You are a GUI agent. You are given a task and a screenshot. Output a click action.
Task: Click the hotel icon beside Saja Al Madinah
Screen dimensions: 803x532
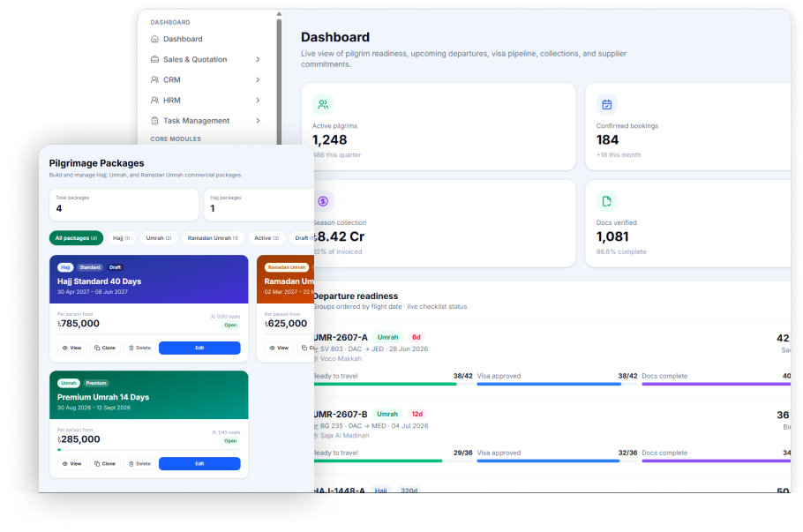[316, 436]
